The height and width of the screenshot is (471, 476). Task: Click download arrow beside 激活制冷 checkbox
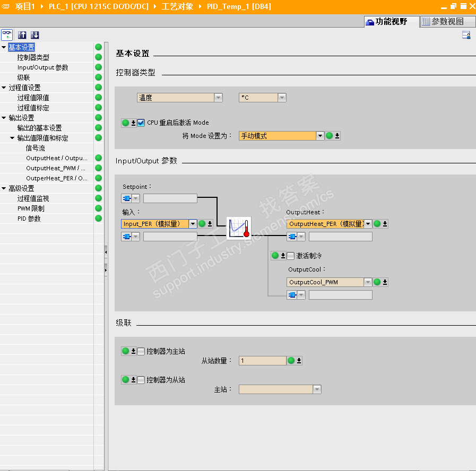[x=283, y=256]
